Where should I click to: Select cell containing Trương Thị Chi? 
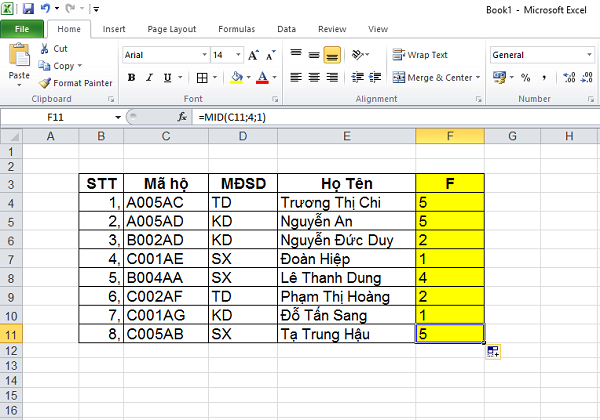[x=346, y=201]
